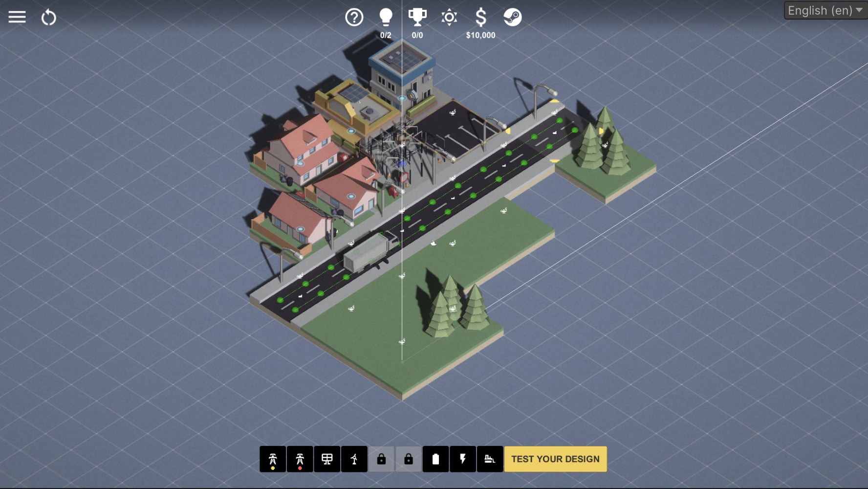Select the bulldozer demolish tool
The width and height of the screenshot is (868, 489).
pyautogui.click(x=490, y=459)
